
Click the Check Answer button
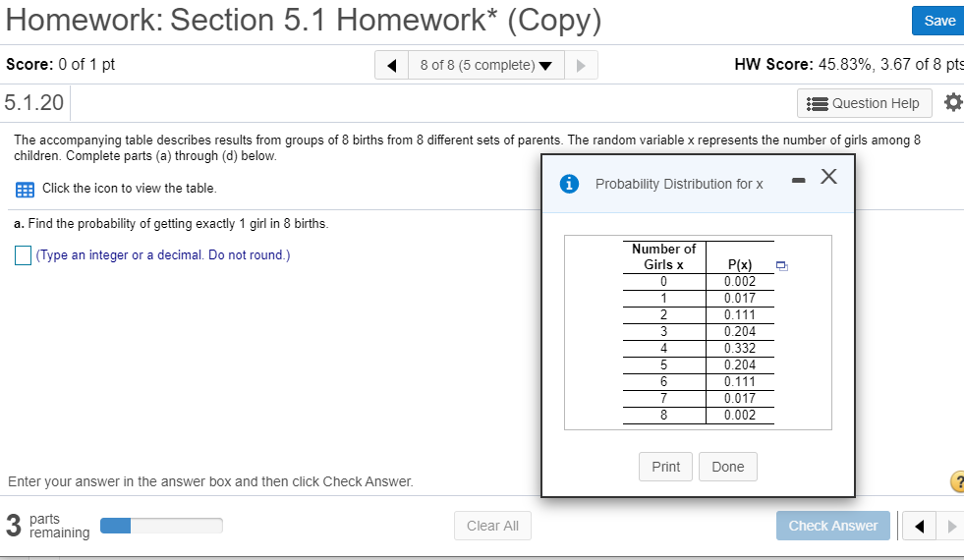[x=833, y=527]
